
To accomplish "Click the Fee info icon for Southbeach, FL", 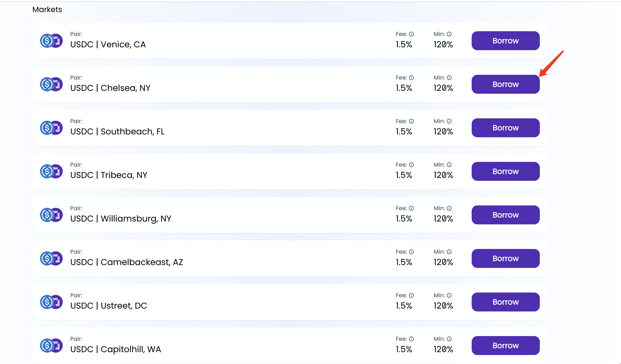I will (411, 121).
